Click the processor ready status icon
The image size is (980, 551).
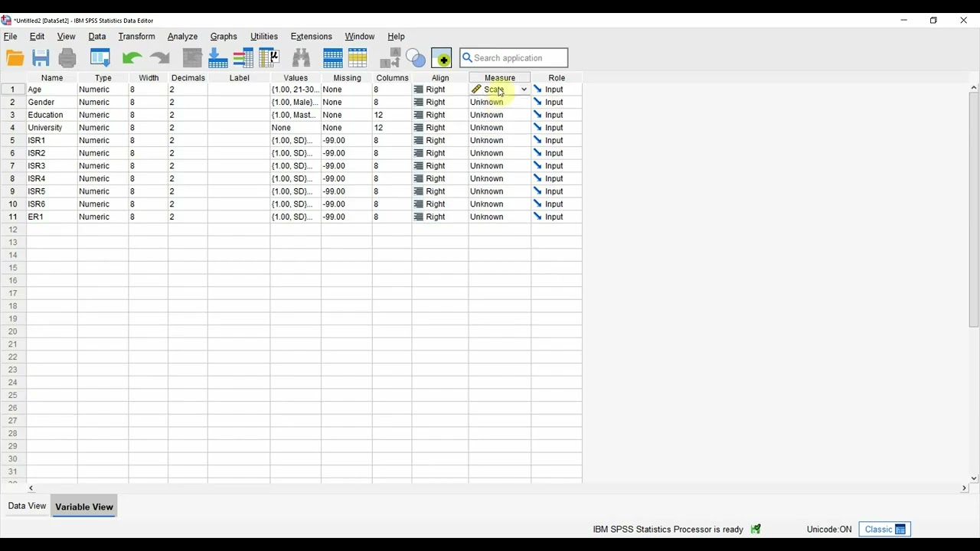pos(756,529)
